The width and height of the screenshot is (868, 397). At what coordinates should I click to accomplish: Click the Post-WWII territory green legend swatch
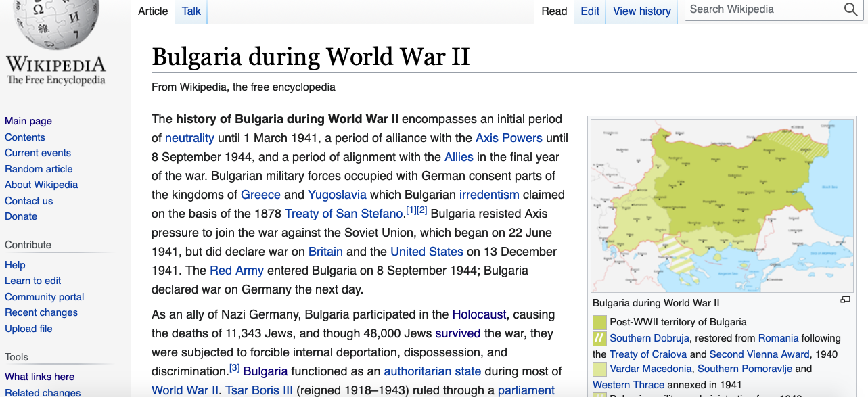599,323
